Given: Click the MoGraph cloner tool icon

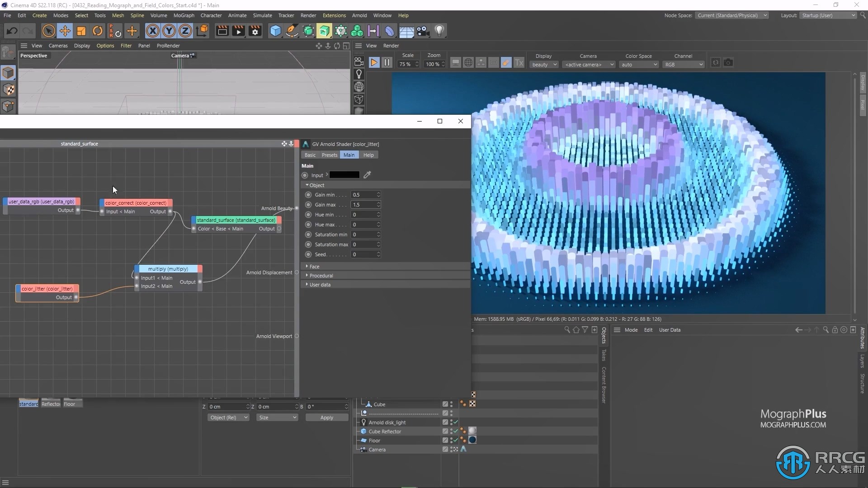Looking at the screenshot, I should coord(357,30).
